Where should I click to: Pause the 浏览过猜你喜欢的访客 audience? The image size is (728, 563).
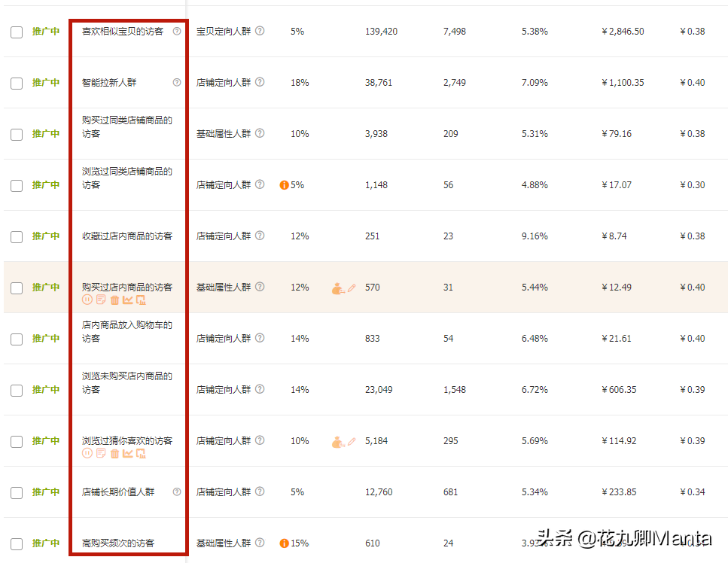point(87,453)
